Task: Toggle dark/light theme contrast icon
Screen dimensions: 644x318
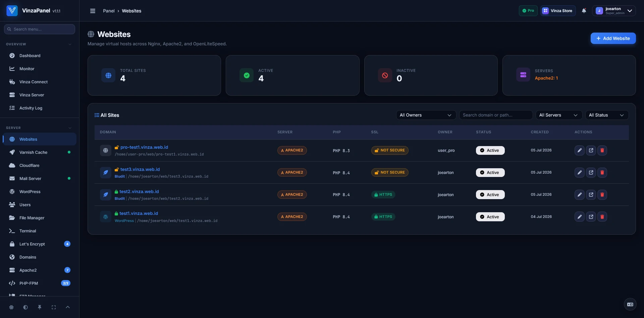Action: pyautogui.click(x=25, y=307)
